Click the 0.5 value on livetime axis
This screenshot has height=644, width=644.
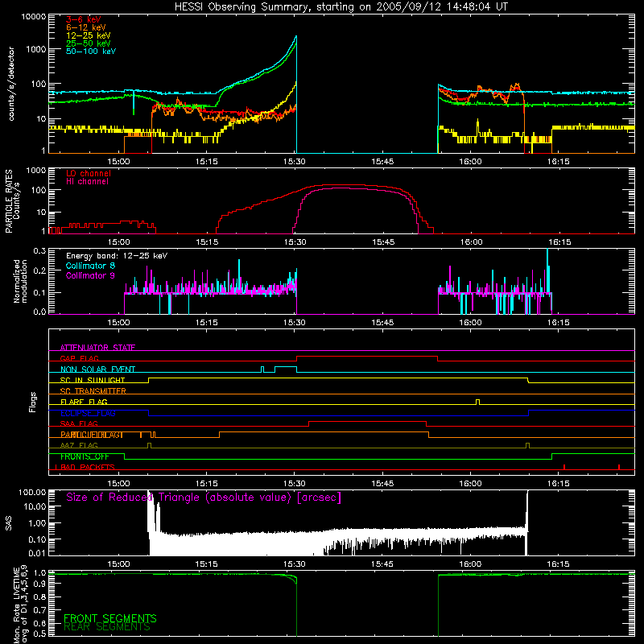coord(39,634)
